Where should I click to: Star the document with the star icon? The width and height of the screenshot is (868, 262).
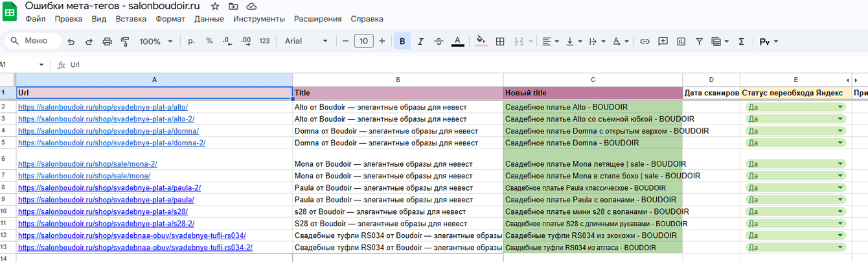pyautogui.click(x=215, y=6)
